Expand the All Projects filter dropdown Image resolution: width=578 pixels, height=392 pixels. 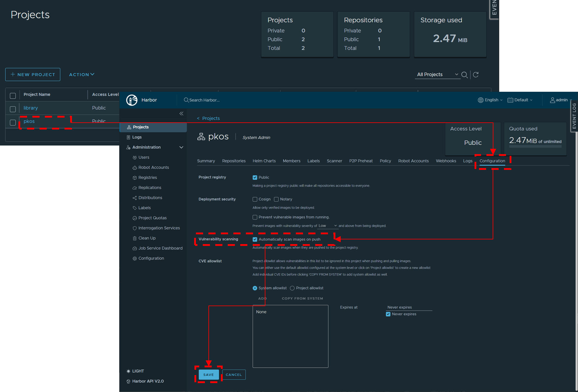click(x=437, y=75)
